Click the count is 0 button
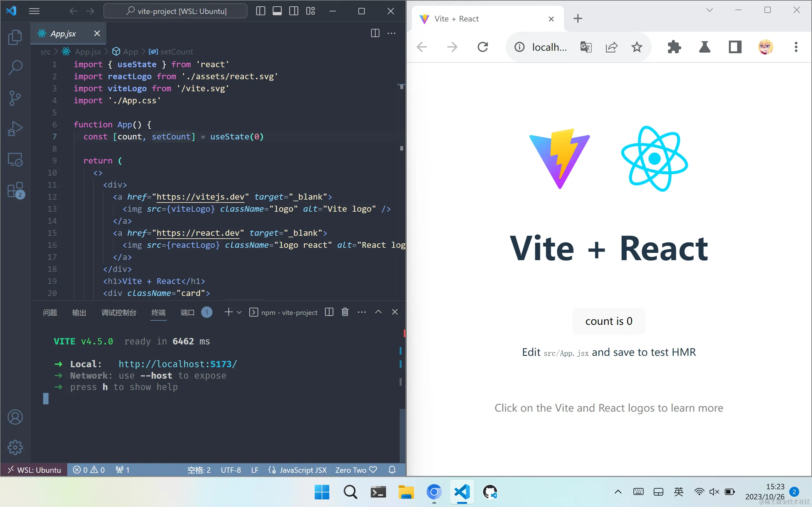812x507 pixels. point(608,321)
